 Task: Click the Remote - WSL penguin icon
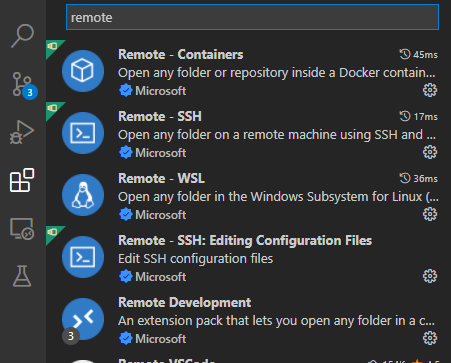[x=83, y=195]
